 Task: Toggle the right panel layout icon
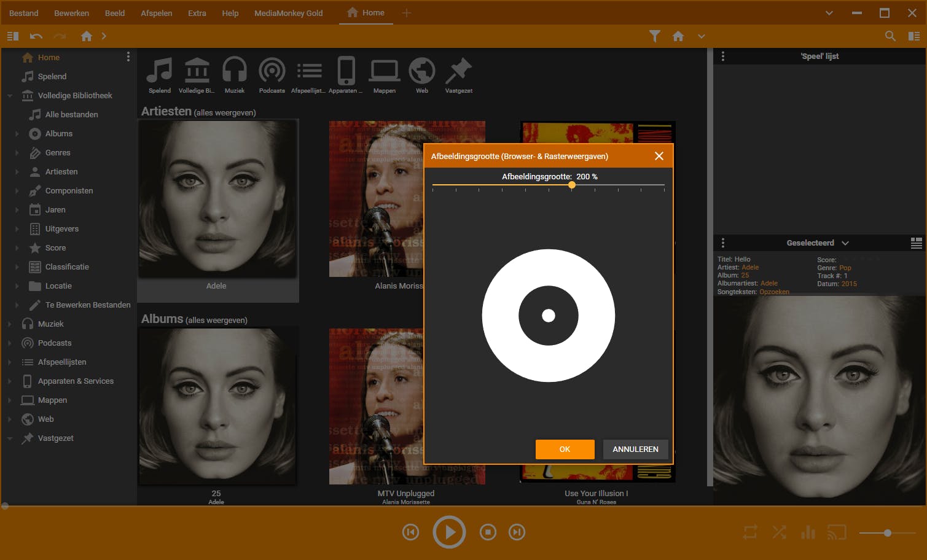(x=914, y=36)
